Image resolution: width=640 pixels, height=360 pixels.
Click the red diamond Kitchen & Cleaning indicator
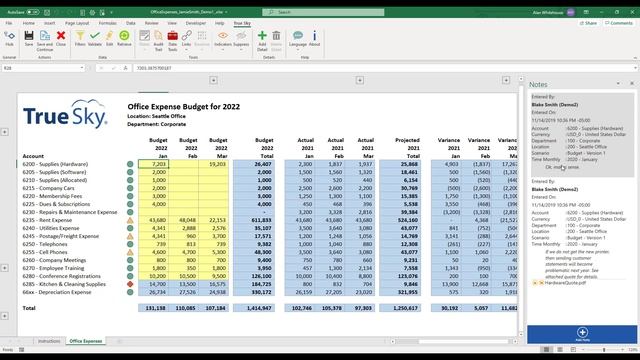pyautogui.click(x=130, y=284)
